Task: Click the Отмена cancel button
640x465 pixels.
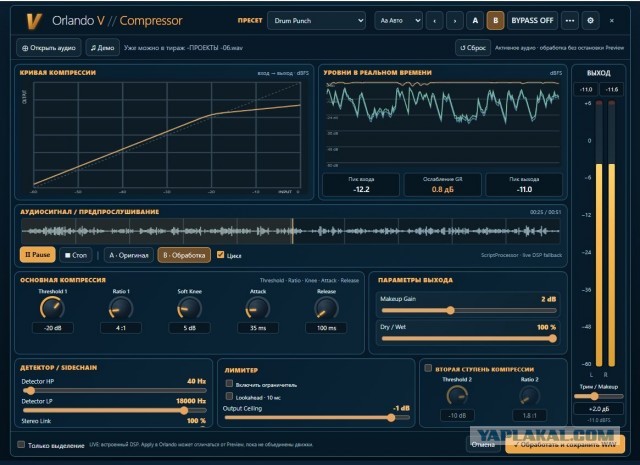Action: (483, 444)
